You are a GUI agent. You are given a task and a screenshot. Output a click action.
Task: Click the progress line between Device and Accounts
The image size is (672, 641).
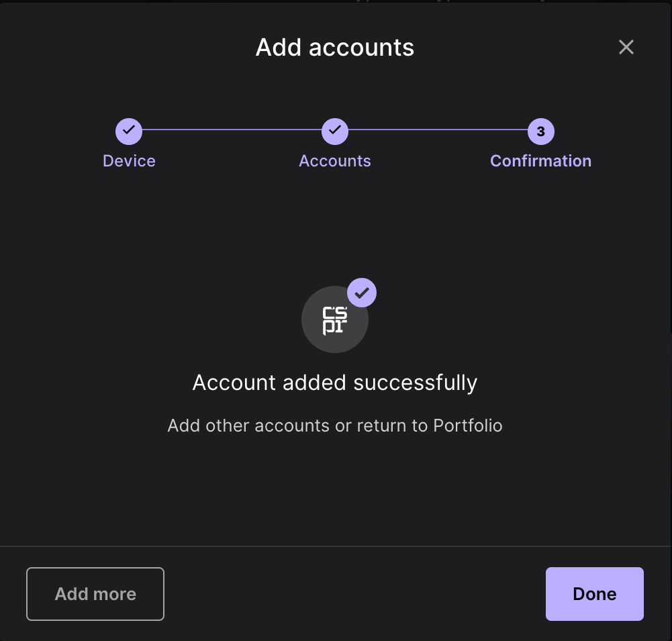(232, 132)
